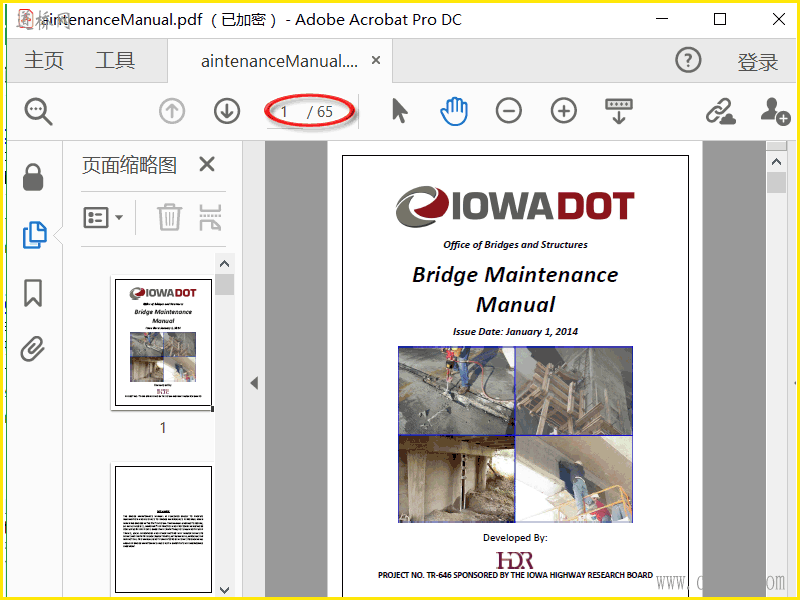Viewport: 800px width, 600px height.
Task: Open the fit page scrolling-mode tool
Action: [619, 111]
